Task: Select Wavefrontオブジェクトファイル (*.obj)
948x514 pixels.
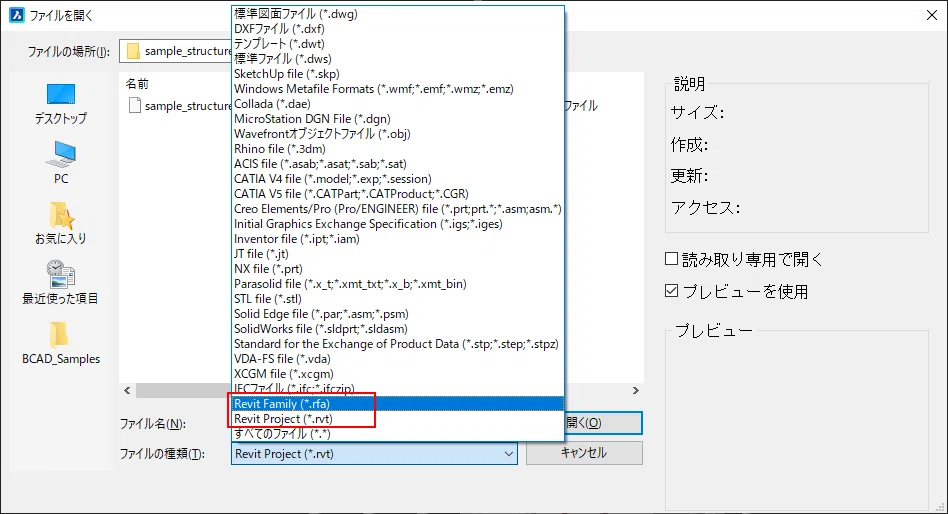Action: (x=398, y=134)
